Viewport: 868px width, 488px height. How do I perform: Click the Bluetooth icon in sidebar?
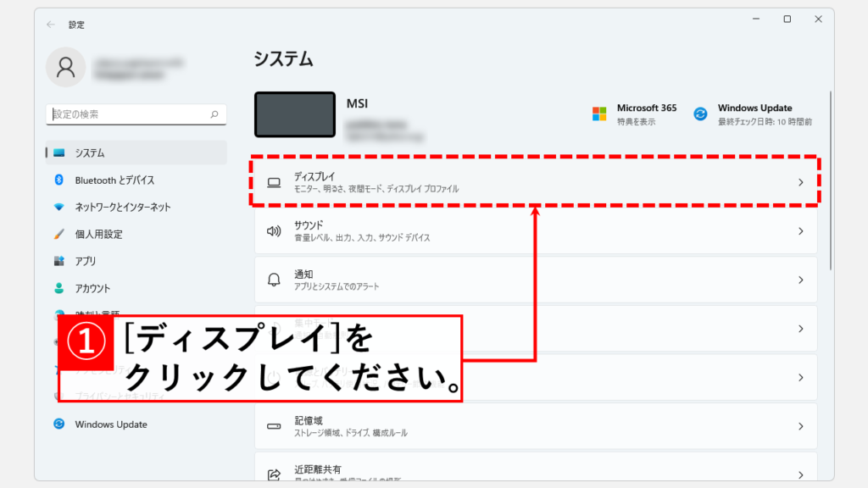(58, 180)
